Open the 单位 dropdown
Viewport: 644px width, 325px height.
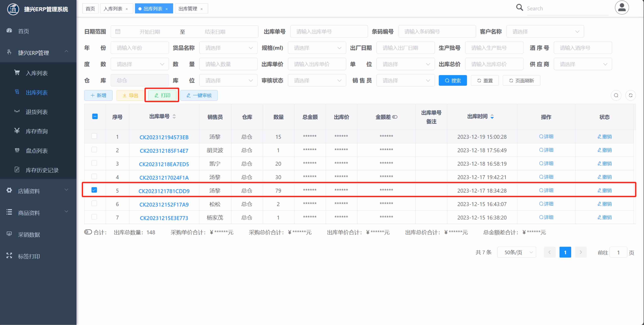[406, 64]
